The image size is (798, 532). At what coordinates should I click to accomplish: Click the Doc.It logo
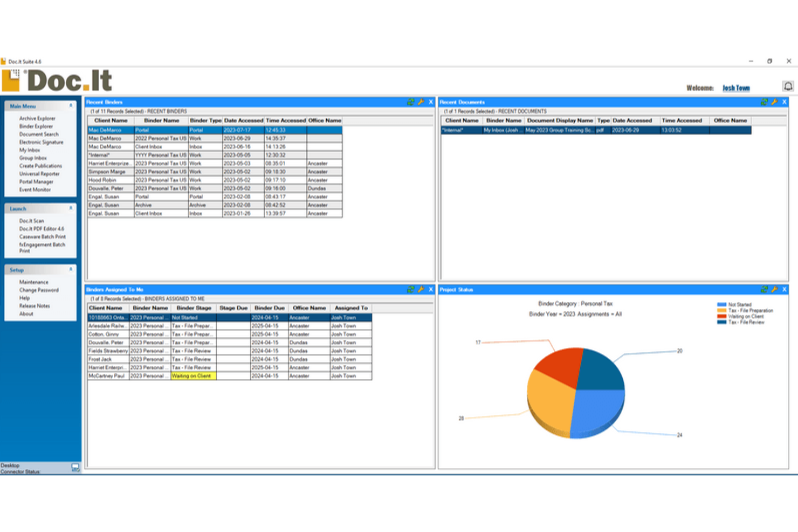[x=57, y=80]
